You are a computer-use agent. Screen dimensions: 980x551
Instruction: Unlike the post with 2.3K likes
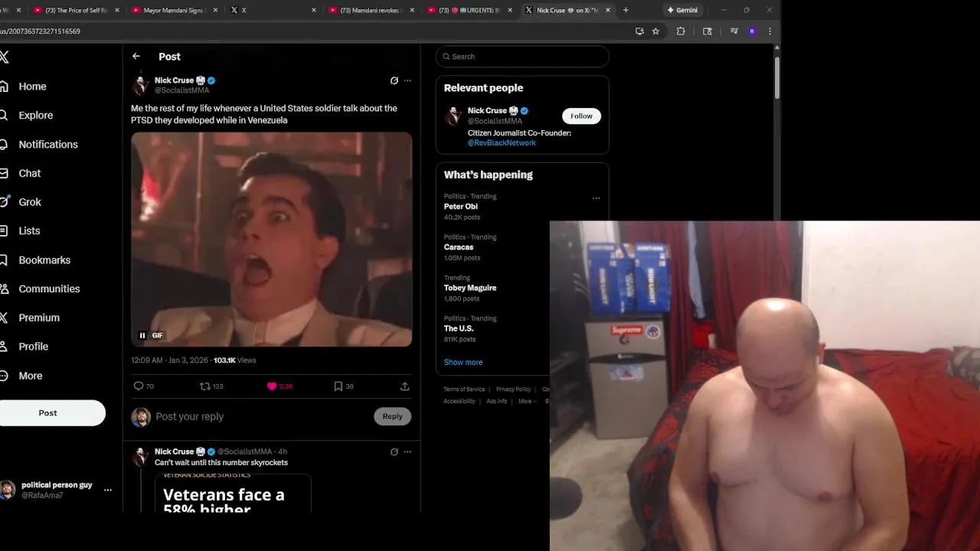271,386
